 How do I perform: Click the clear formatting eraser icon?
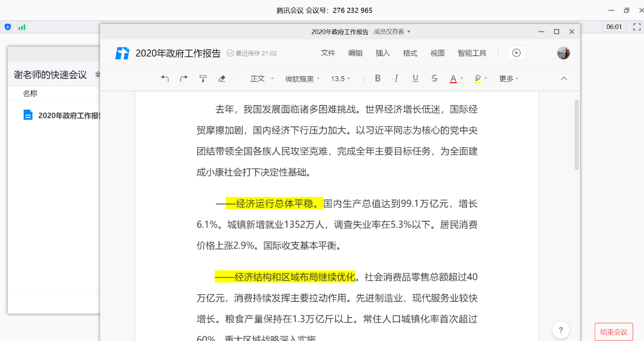[x=221, y=79]
